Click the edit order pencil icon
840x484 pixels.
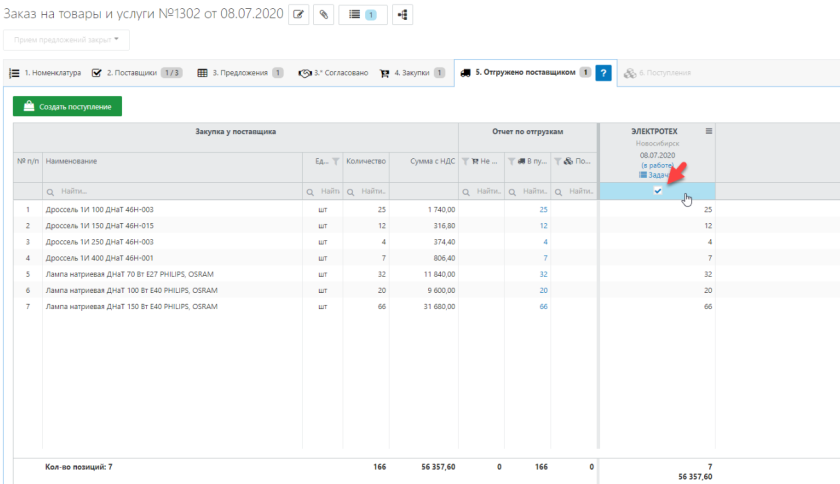[298, 14]
